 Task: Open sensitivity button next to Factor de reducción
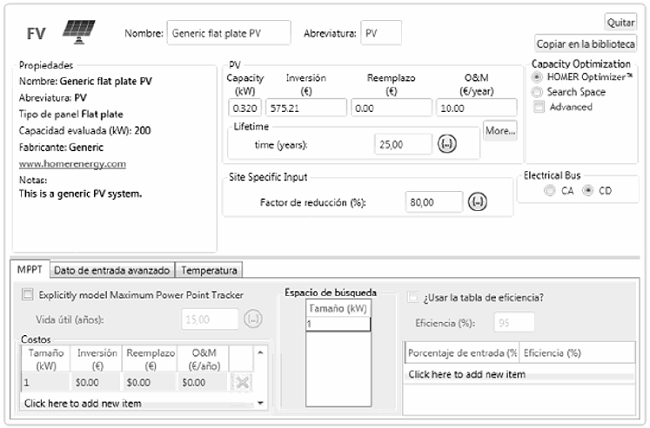[x=478, y=202]
